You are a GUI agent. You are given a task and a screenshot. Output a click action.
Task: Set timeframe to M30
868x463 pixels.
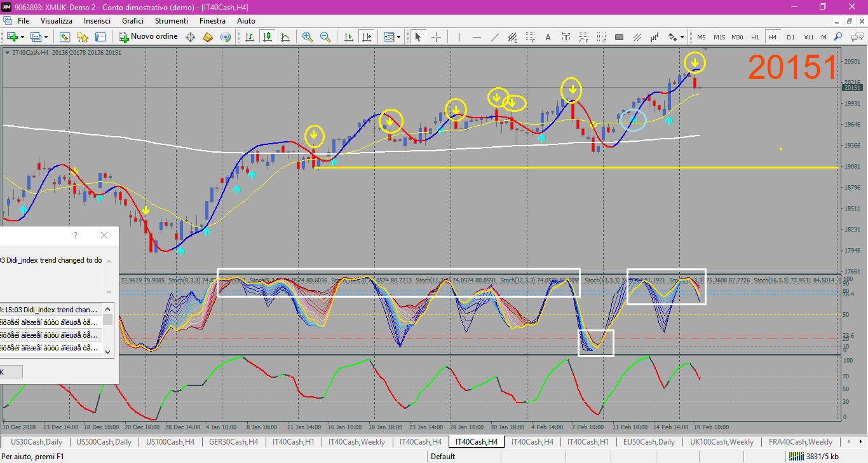[737, 37]
